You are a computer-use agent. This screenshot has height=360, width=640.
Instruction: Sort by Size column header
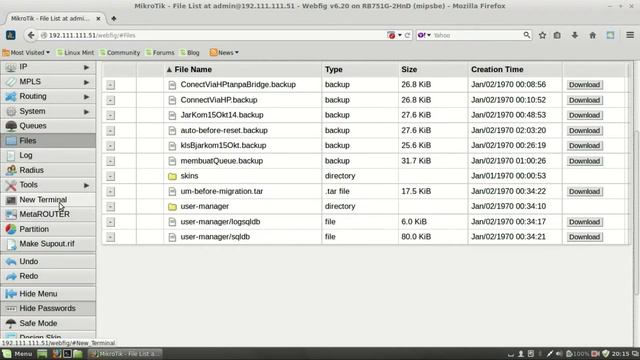(433, 69)
